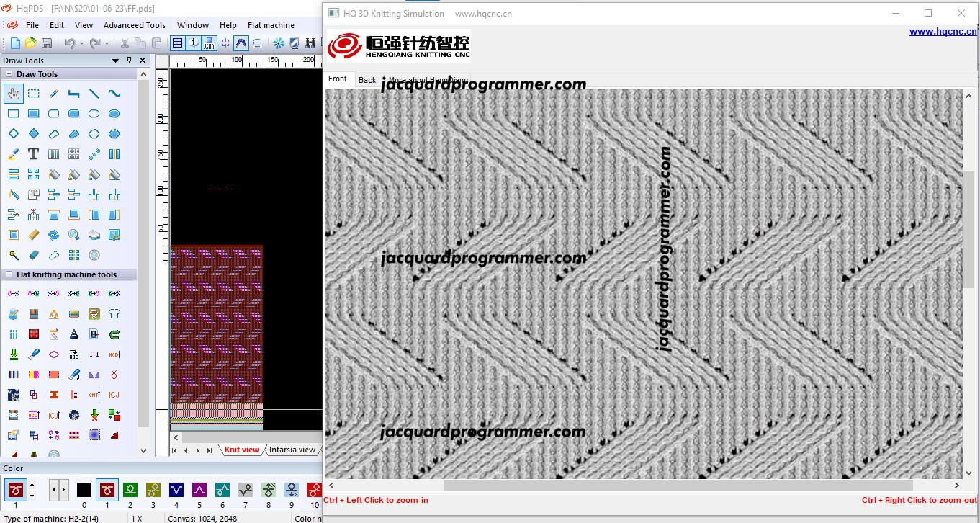Select the magic wand tool
The height and width of the screenshot is (523, 980).
(14, 254)
